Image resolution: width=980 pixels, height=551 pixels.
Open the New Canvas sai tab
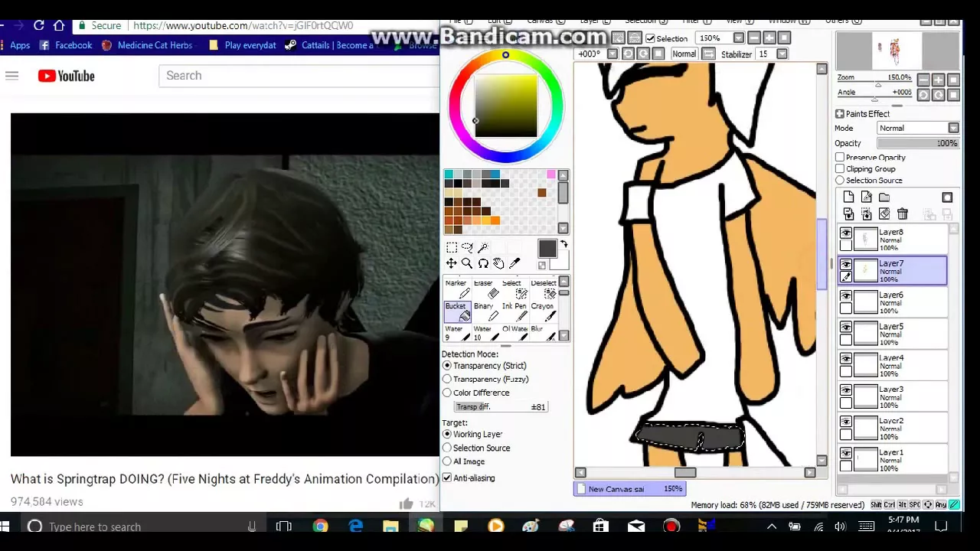pos(629,489)
